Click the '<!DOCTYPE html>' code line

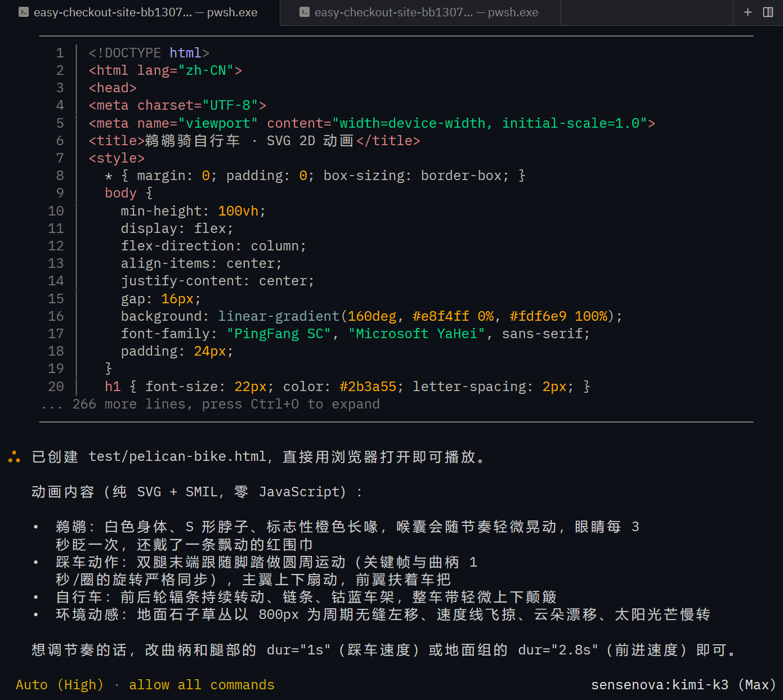[x=149, y=53]
